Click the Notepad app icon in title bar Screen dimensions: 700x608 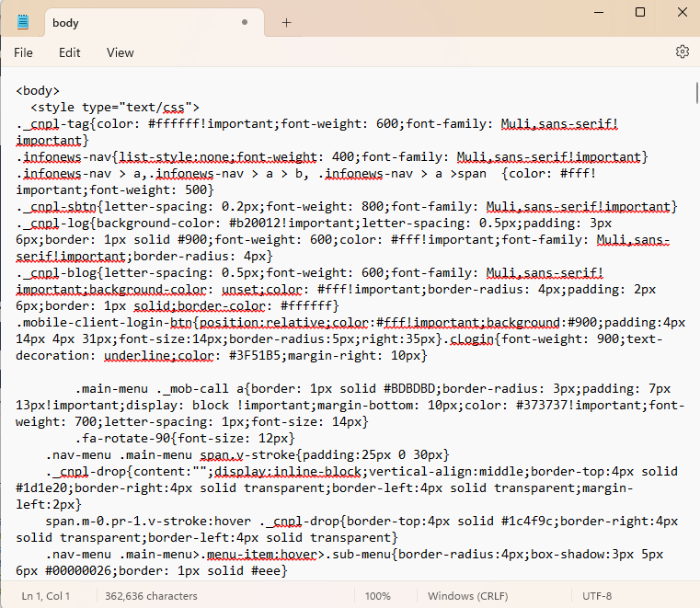pos(23,22)
